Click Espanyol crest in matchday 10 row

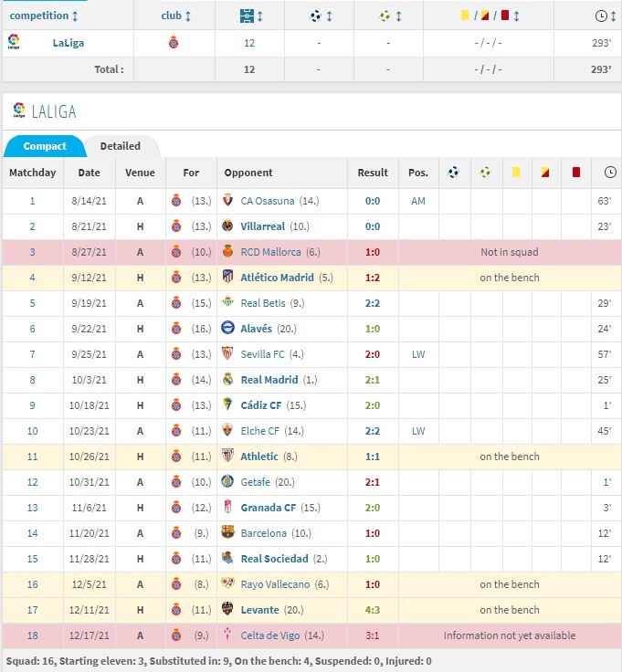pyautogui.click(x=176, y=431)
